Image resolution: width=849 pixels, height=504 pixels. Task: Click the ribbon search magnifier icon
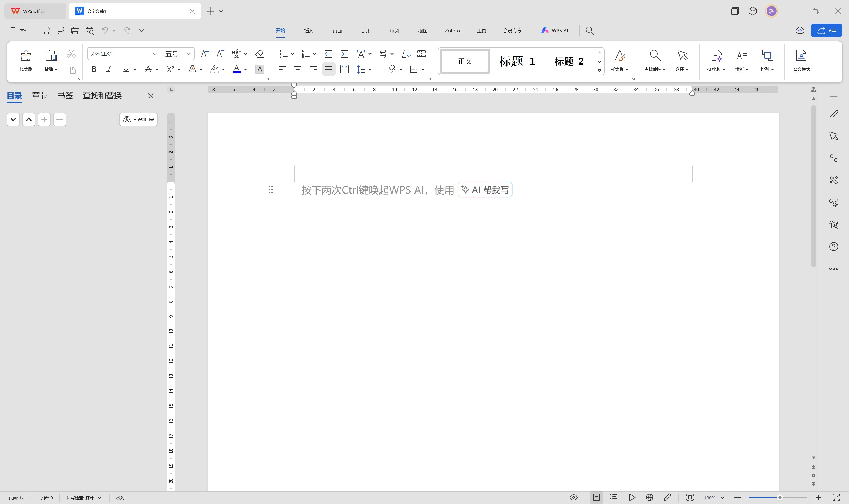point(590,31)
